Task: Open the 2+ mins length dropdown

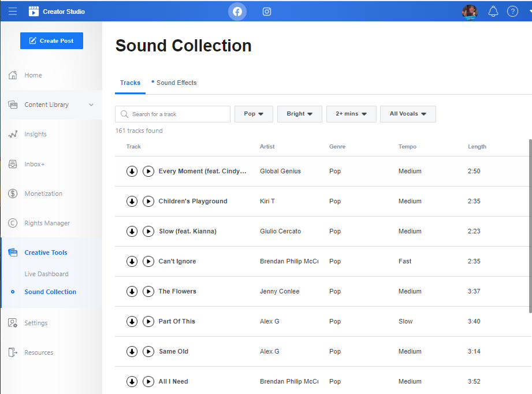Action: pos(351,114)
